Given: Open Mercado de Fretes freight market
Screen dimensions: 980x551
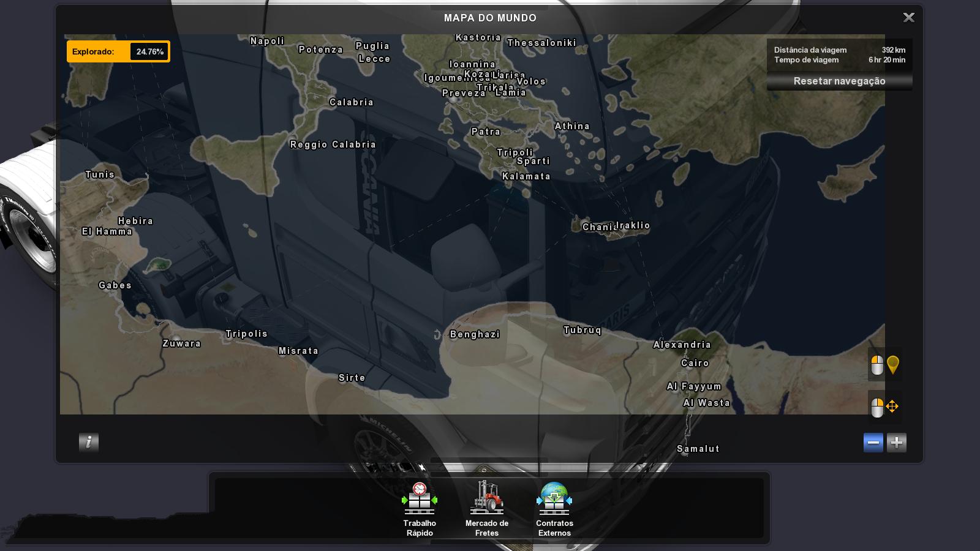Looking at the screenshot, I should click(x=487, y=509).
